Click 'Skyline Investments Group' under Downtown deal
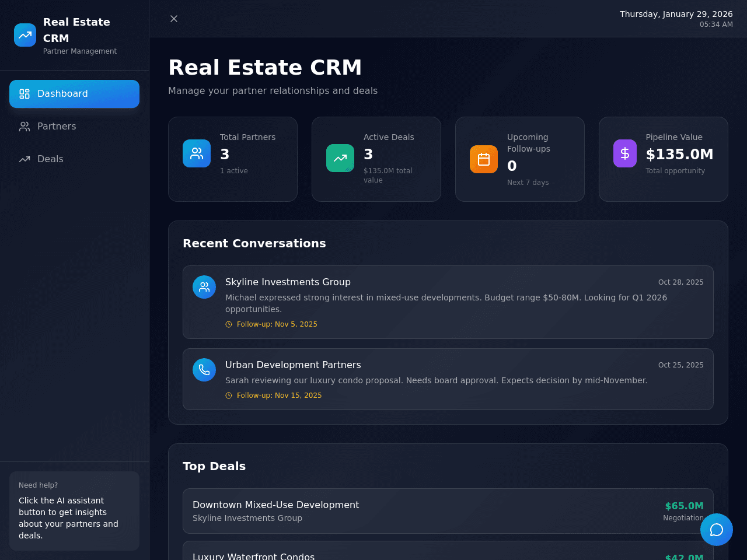The height and width of the screenshot is (560, 747). [247, 518]
